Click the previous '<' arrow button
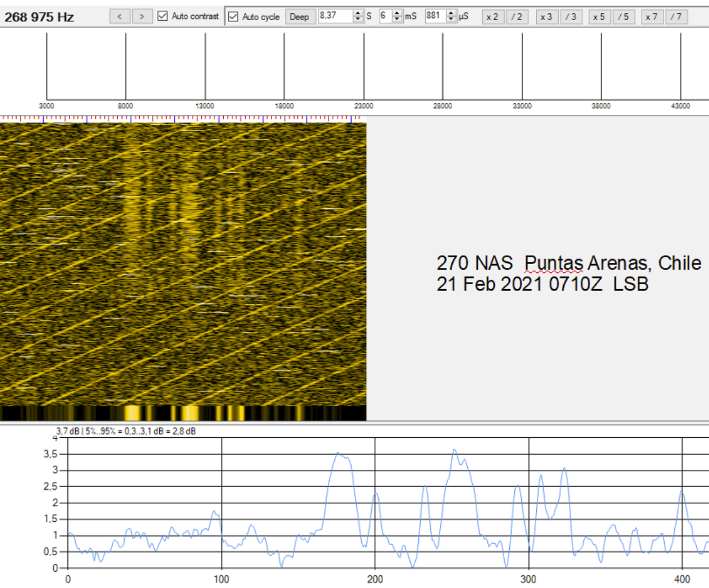The image size is (709, 588). [119, 17]
